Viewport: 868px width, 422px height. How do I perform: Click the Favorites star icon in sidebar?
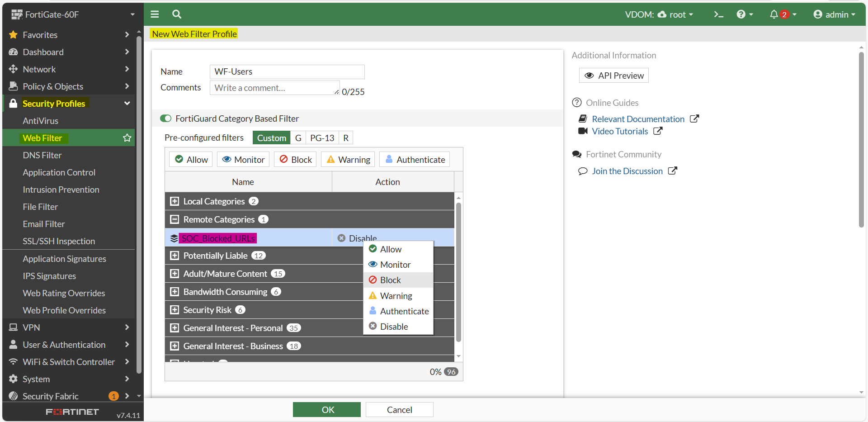pos(13,35)
